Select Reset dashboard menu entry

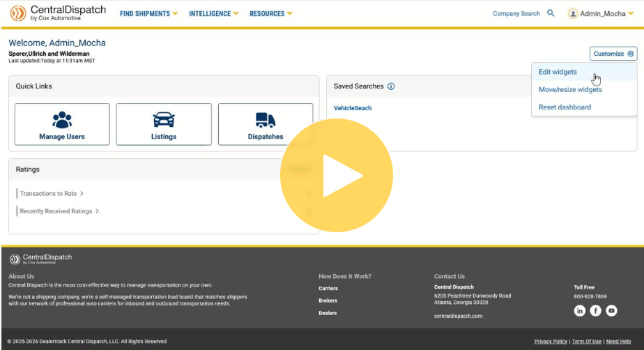click(x=565, y=107)
